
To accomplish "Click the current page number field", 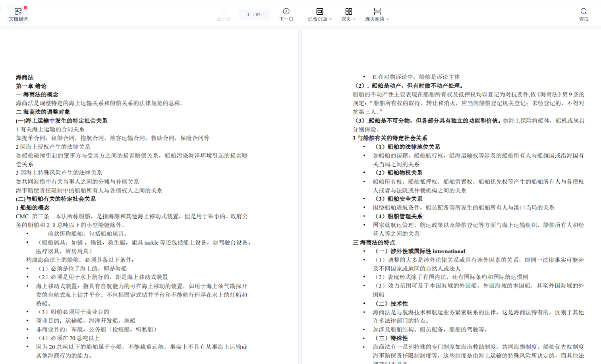I will [249, 15].
